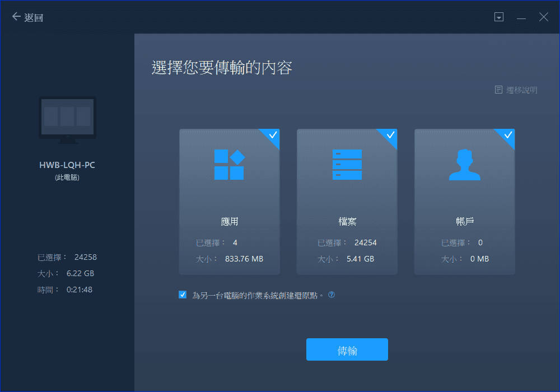This screenshot has height=392, width=560.
Task: Toggle the create restore point checkbox
Action: click(183, 295)
